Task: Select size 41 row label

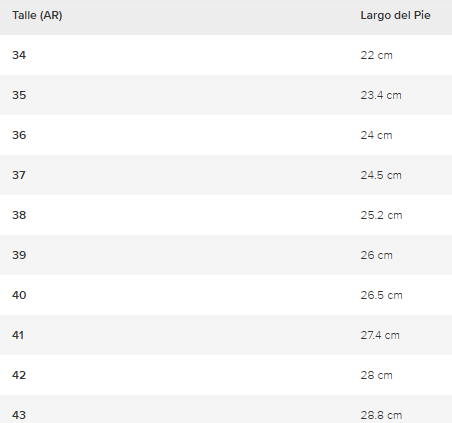Action: coord(18,335)
